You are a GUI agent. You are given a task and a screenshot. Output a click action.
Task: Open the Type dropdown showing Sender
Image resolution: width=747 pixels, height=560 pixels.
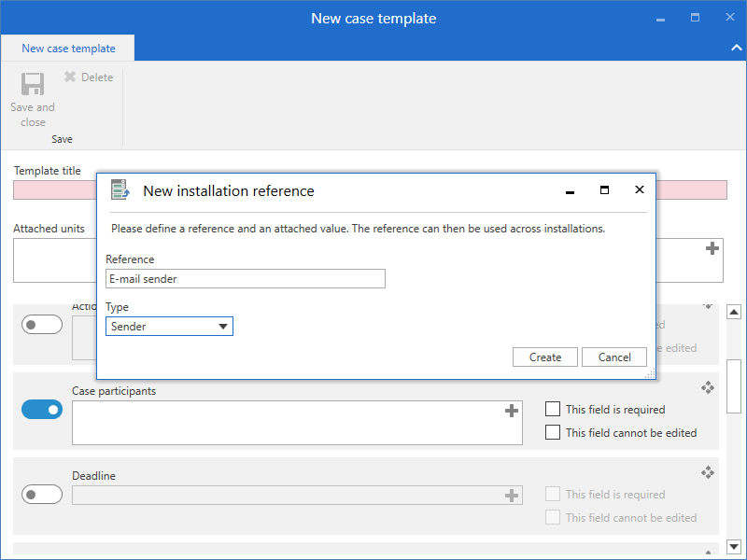tap(169, 327)
